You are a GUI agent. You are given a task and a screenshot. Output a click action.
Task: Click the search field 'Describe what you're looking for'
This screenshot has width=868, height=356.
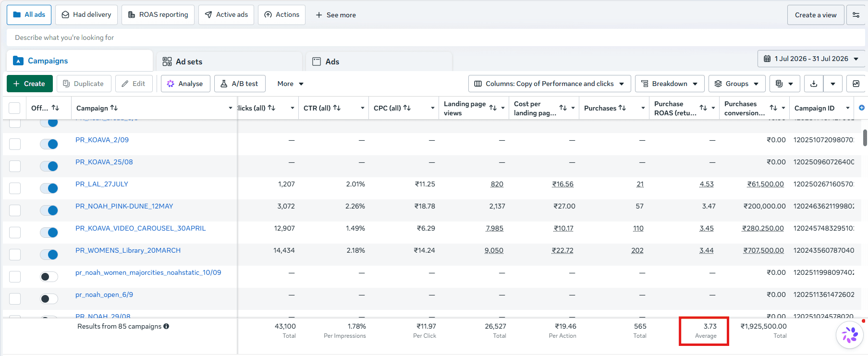coord(435,37)
